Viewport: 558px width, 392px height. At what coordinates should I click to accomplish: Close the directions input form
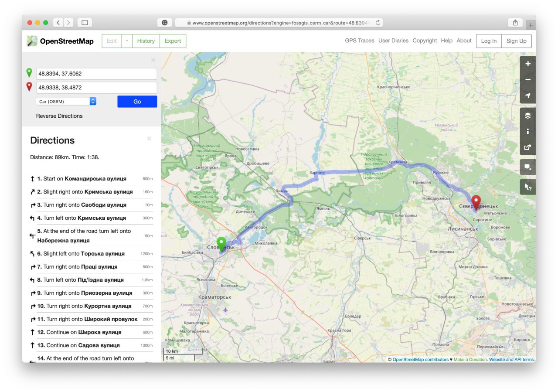pyautogui.click(x=153, y=60)
